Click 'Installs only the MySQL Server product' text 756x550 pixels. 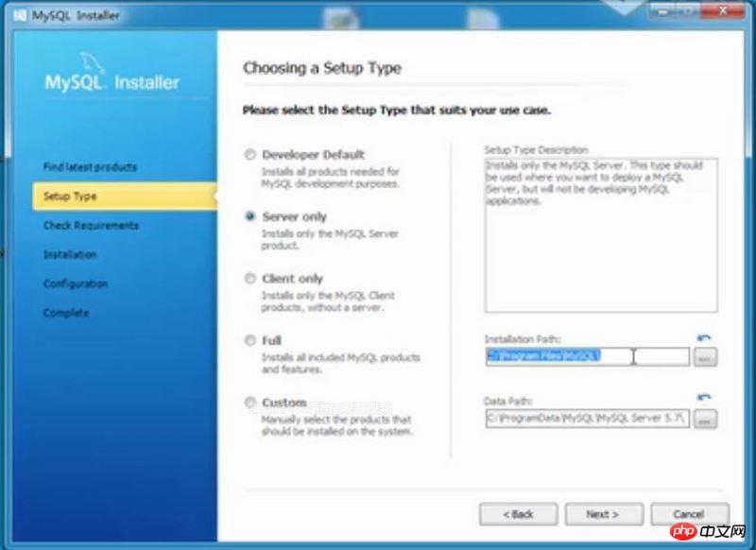pos(330,240)
